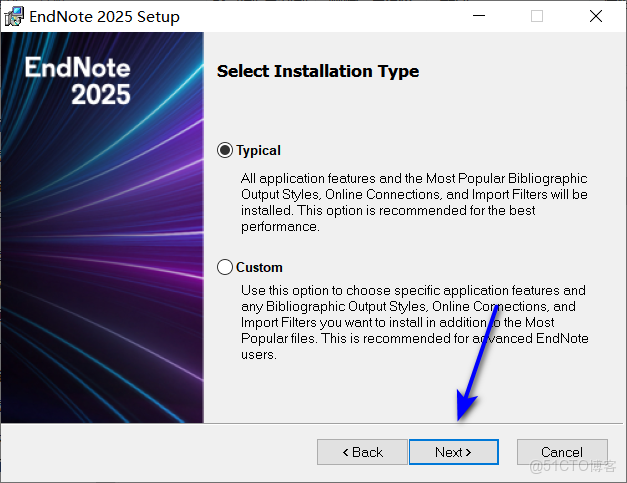Image resolution: width=627 pixels, height=483 pixels.
Task: Click the disabled maximize button in title bar
Action: click(x=537, y=16)
